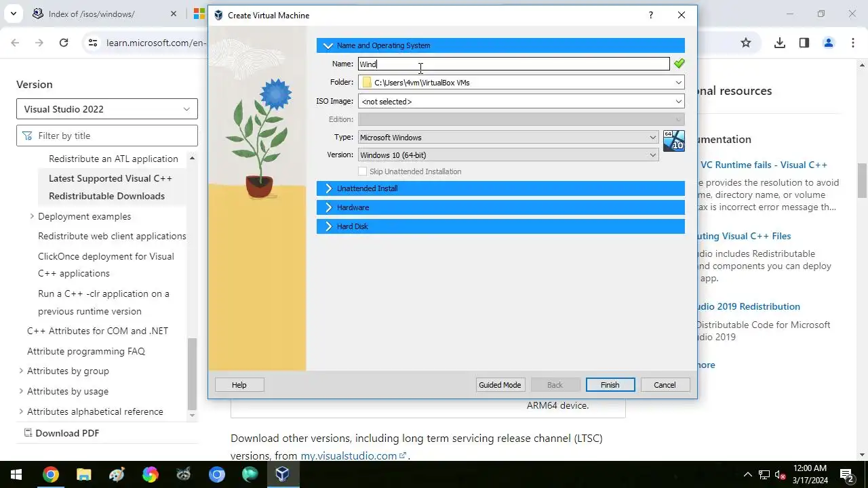Click the Skip Unattended Installation checkbox
This screenshot has height=488, width=868.
tap(363, 171)
